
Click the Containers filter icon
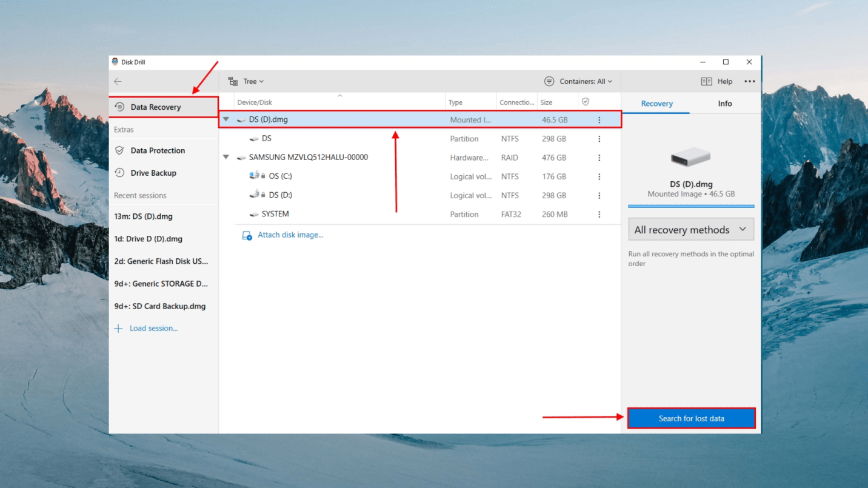(x=549, y=81)
